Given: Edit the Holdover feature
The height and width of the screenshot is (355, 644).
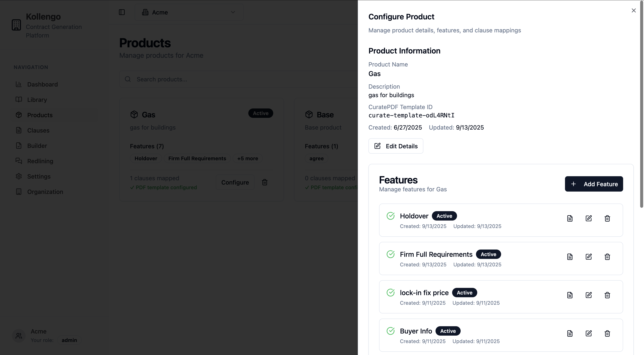Looking at the screenshot, I should point(588,218).
